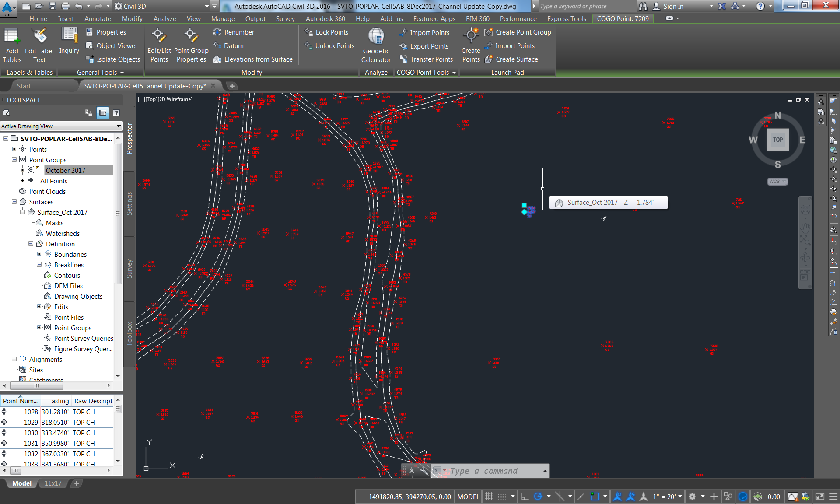Screen dimensions: 840x504
Task: Expand the Alignments tree node
Action: (14, 359)
